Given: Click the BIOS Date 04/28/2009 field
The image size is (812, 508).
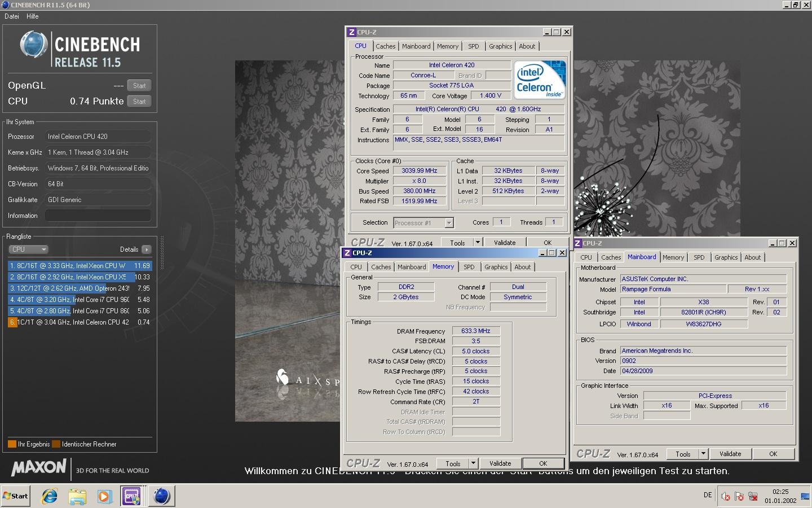Looking at the screenshot, I should (x=703, y=371).
